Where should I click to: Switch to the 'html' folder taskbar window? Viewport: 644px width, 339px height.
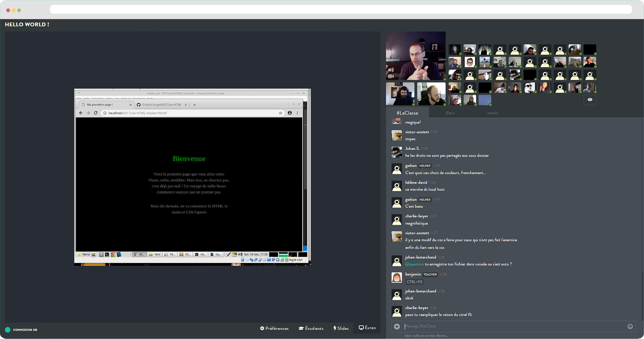[x=155, y=254]
